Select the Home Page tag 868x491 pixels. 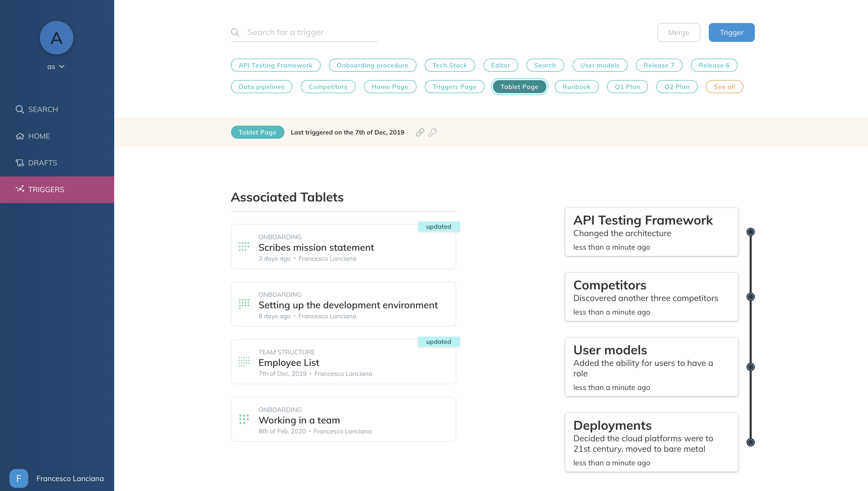point(390,87)
